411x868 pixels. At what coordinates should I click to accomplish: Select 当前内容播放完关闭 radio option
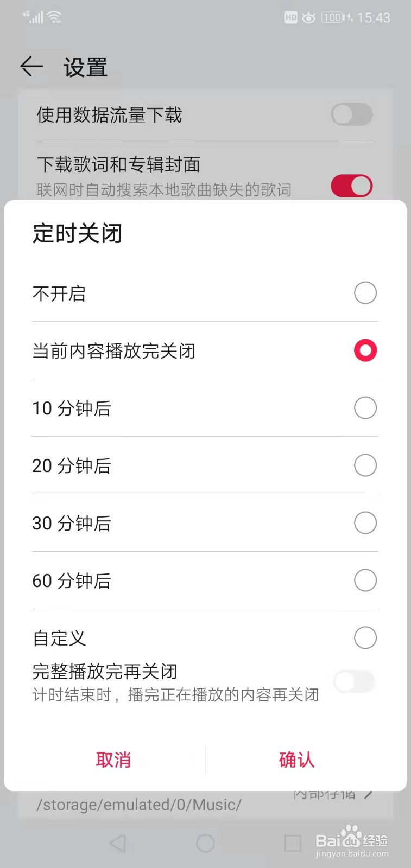coord(365,350)
